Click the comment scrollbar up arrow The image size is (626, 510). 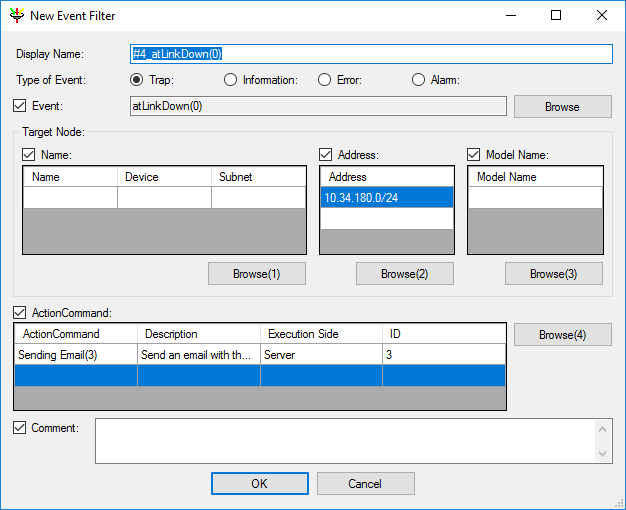point(603,429)
